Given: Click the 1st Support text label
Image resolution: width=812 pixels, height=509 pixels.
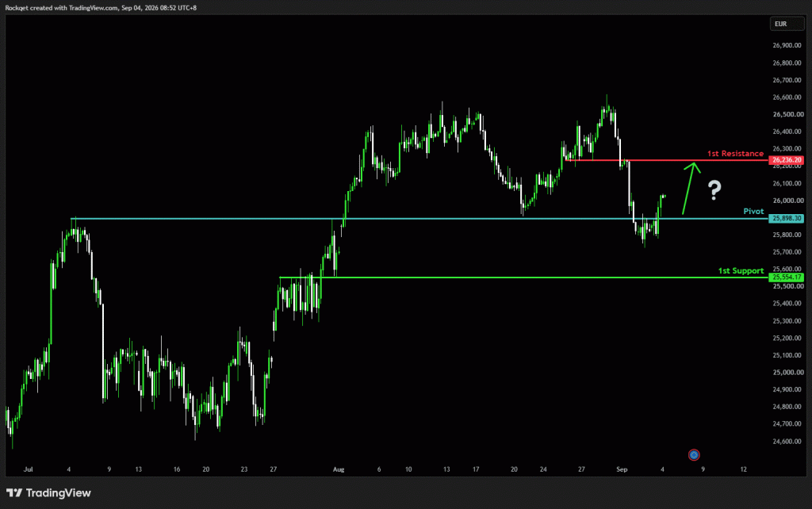Looking at the screenshot, I should tap(741, 271).
